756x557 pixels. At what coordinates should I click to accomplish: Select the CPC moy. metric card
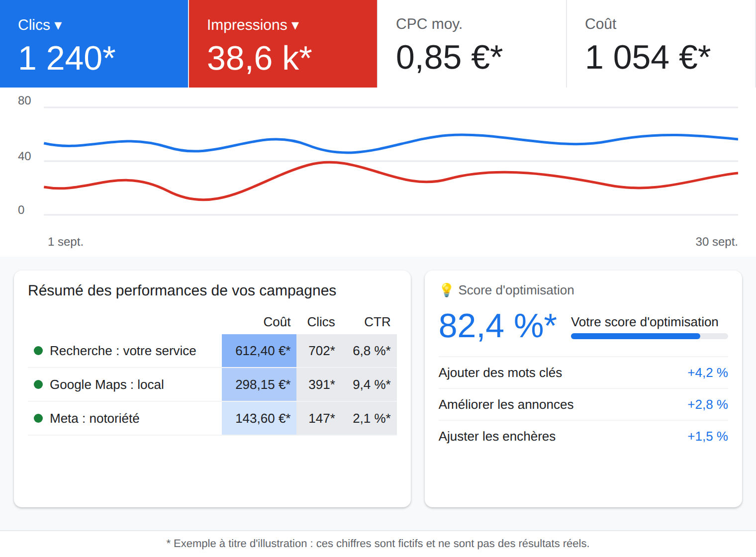[472, 44]
